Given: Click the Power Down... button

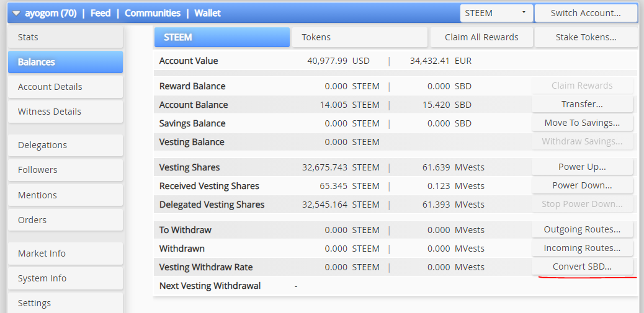Looking at the screenshot, I should tap(582, 185).
